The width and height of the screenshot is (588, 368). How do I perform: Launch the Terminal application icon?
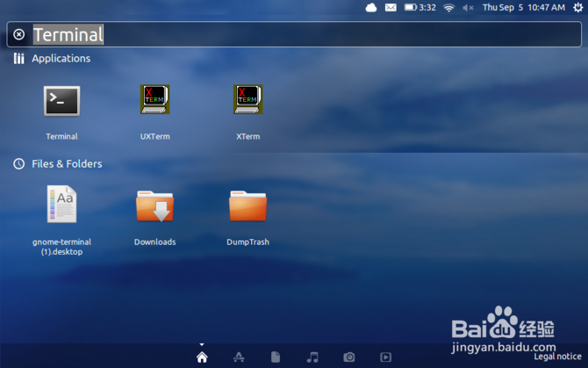62,101
